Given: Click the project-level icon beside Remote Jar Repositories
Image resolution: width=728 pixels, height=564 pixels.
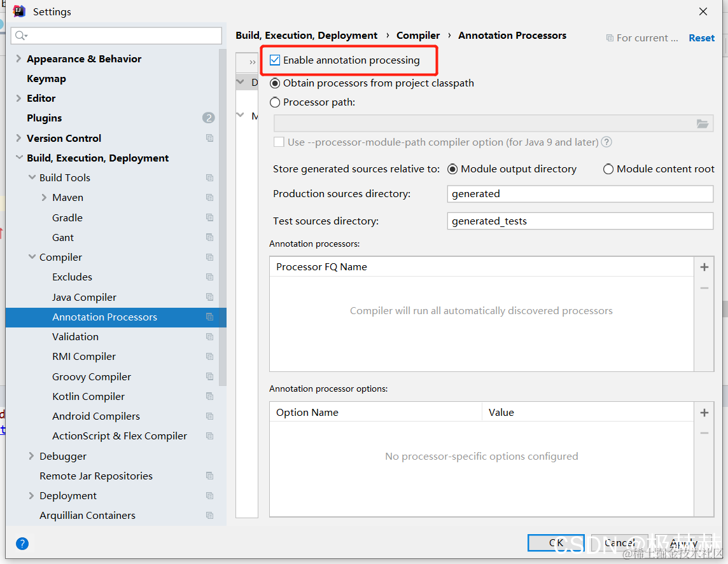Looking at the screenshot, I should click(x=210, y=476).
